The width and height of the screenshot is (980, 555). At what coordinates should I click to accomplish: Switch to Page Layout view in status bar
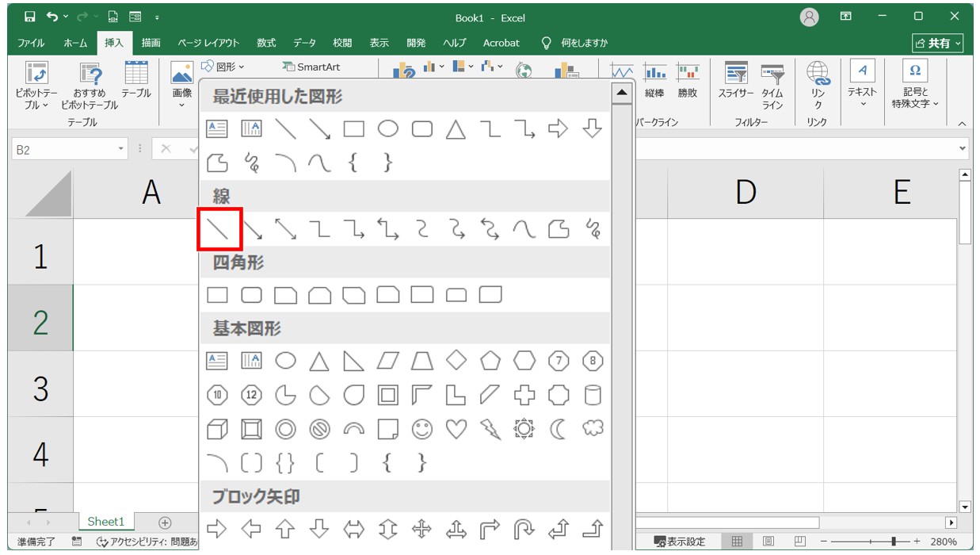[768, 542]
